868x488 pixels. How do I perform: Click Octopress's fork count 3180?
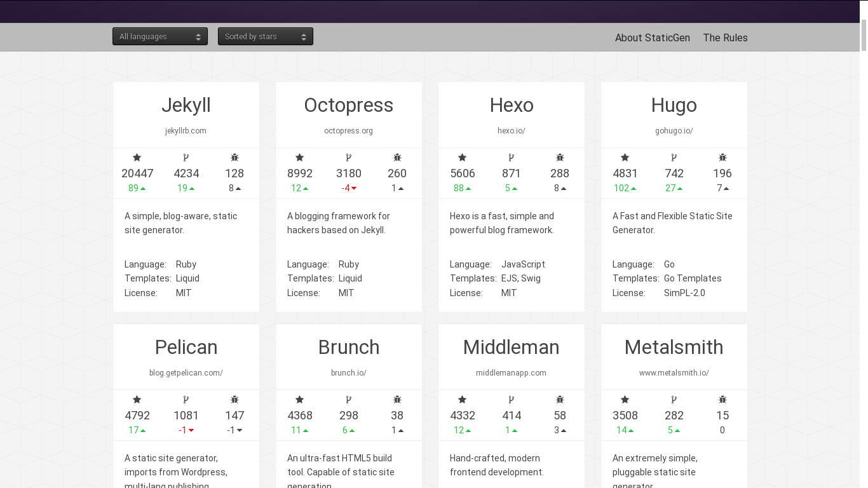point(349,173)
